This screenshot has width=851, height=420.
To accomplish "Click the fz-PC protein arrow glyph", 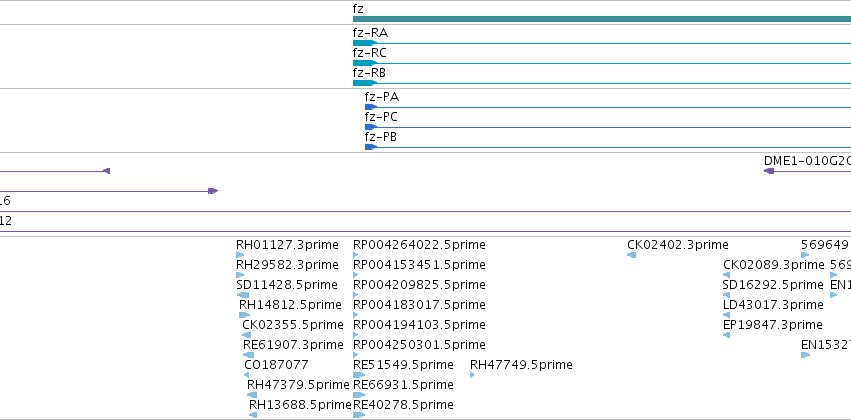I will [x=371, y=127].
